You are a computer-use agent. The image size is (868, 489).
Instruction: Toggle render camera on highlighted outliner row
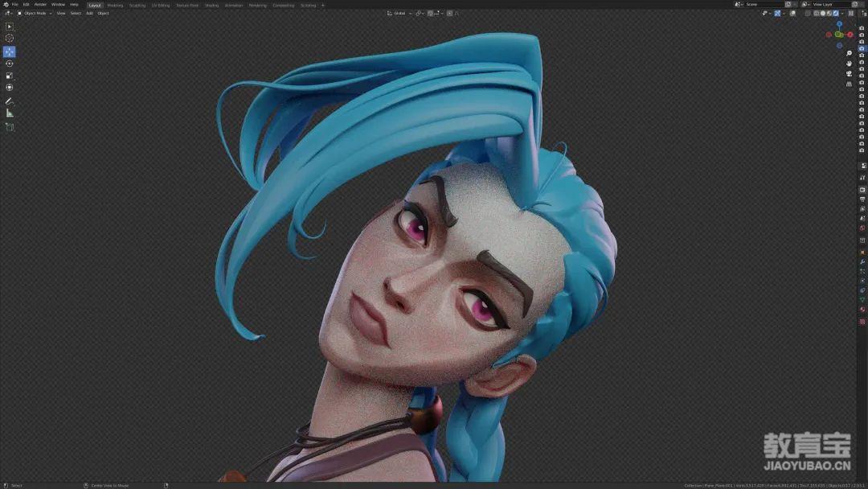(862, 49)
